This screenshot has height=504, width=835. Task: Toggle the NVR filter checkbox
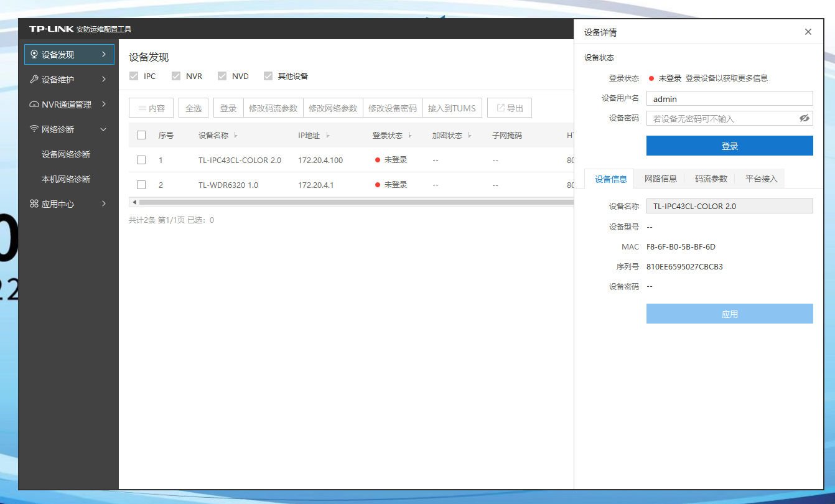tap(176, 77)
